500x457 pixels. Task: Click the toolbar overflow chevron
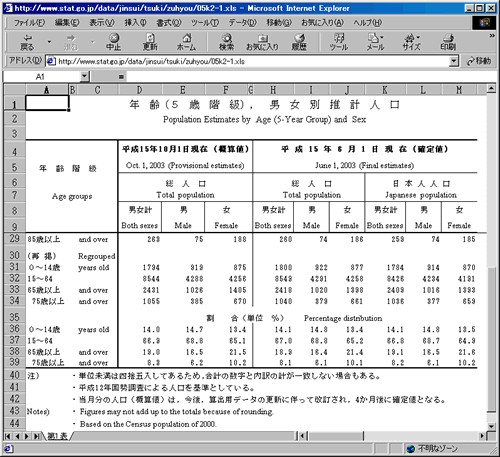point(492,36)
